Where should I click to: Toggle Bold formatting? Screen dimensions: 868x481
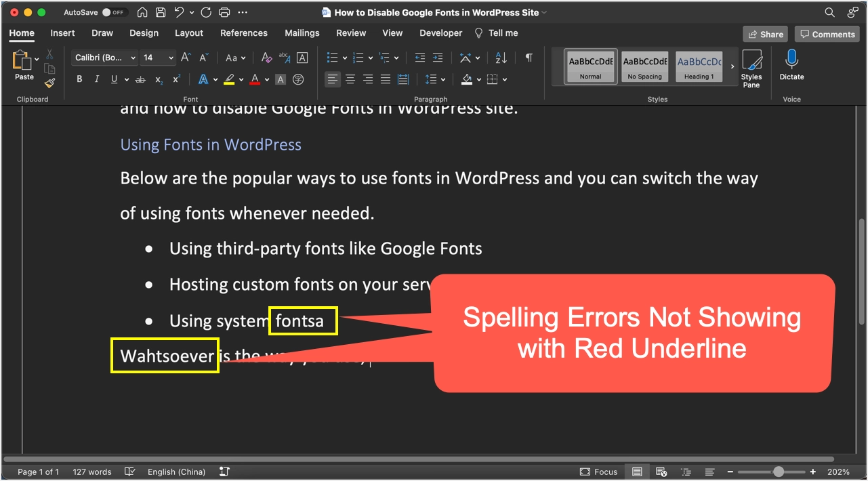click(x=79, y=79)
